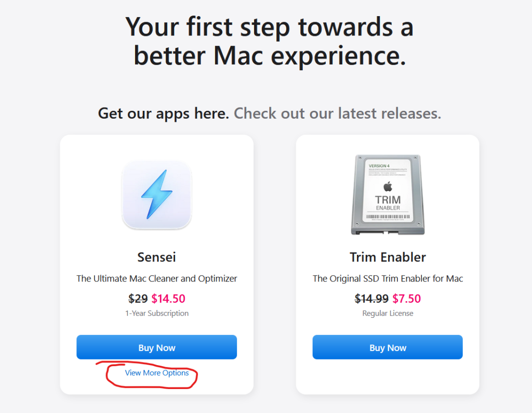Select the Sensei product title
Screen dimensions: 532x413
[x=156, y=257]
